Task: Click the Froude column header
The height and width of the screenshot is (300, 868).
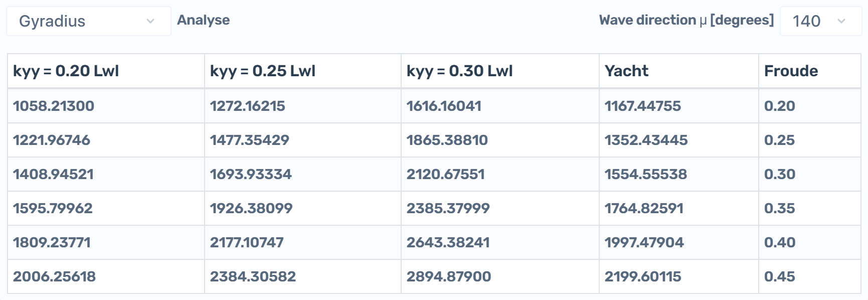Action: (x=810, y=71)
